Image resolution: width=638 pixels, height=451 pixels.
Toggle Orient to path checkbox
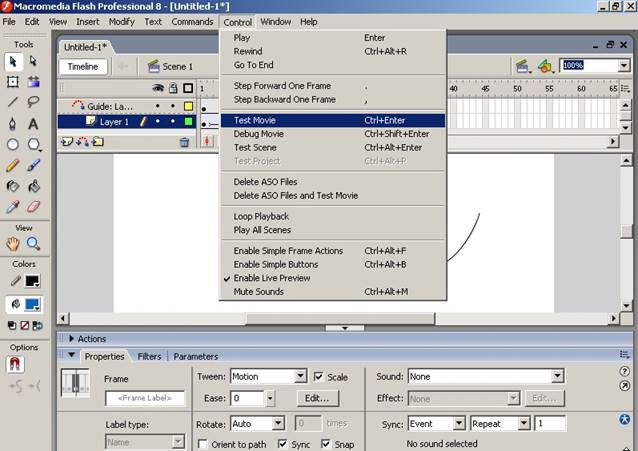click(203, 444)
